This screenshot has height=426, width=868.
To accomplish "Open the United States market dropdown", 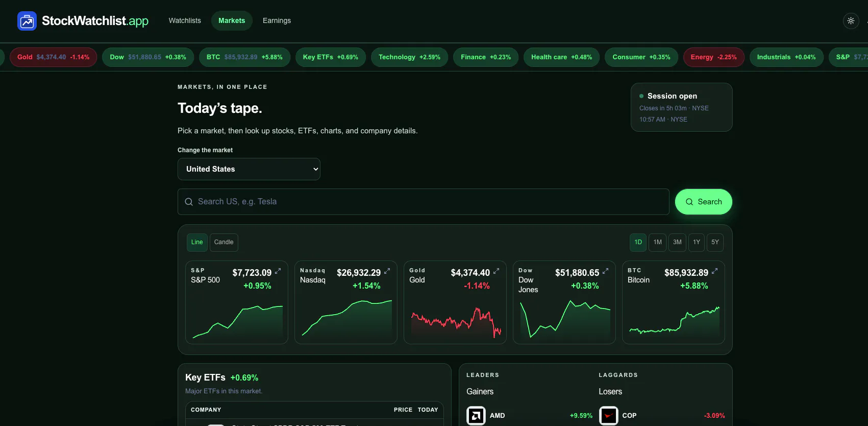I will pos(249,169).
